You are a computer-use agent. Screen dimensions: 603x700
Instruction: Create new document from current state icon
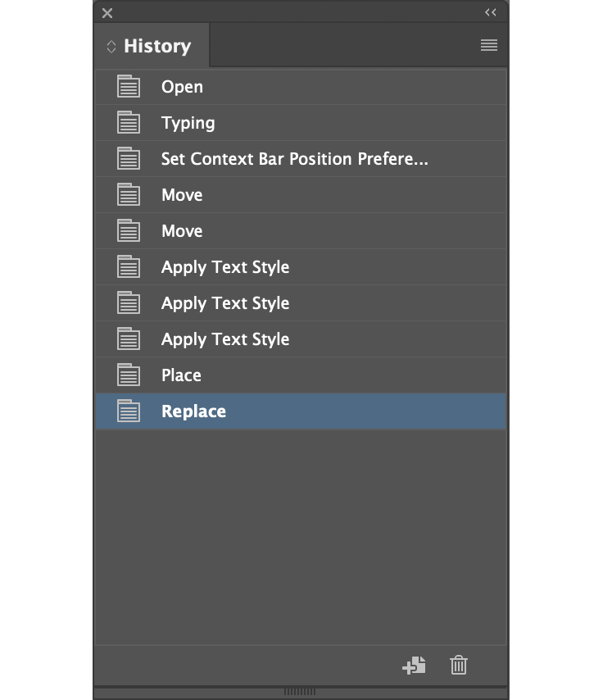click(x=414, y=666)
